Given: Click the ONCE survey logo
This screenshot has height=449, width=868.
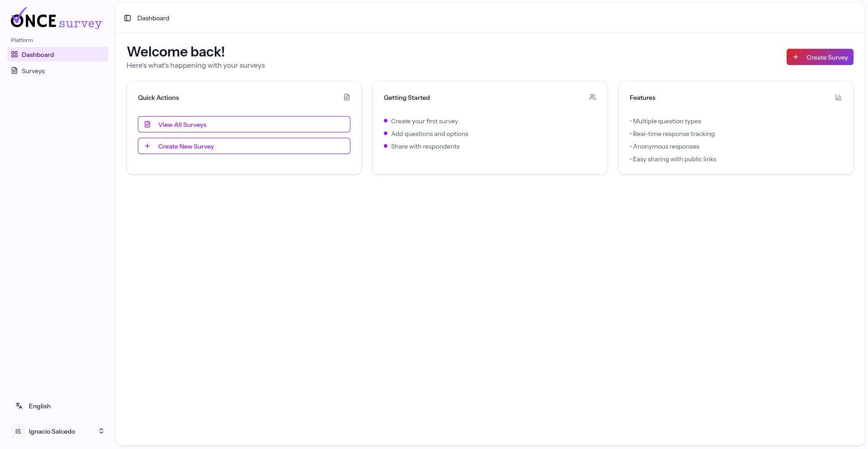Looking at the screenshot, I should tap(56, 18).
